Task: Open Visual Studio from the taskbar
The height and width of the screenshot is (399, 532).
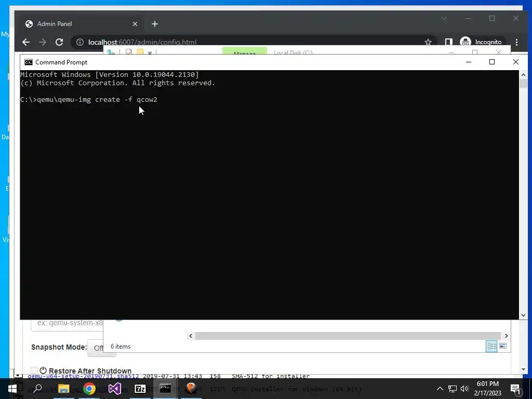Action: (x=115, y=389)
